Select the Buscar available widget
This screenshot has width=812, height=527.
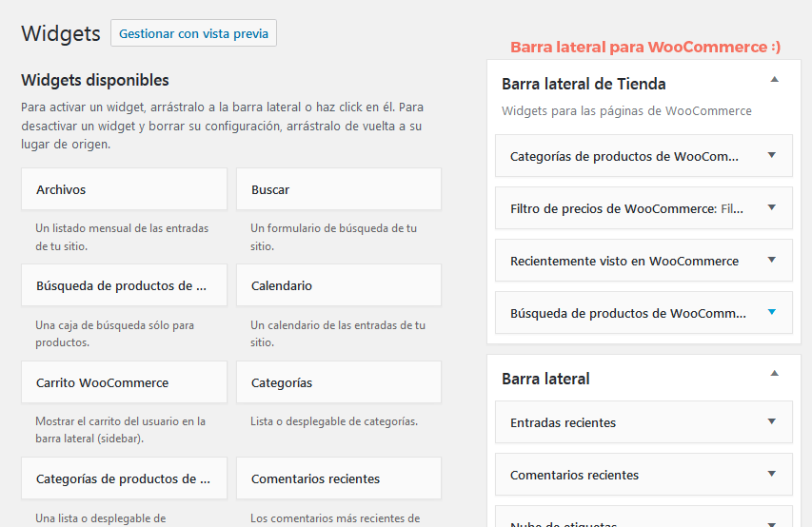point(338,189)
